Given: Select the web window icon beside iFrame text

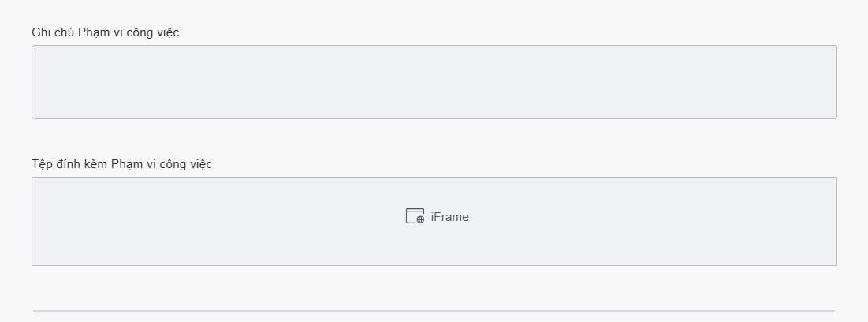Looking at the screenshot, I should pos(415,216).
